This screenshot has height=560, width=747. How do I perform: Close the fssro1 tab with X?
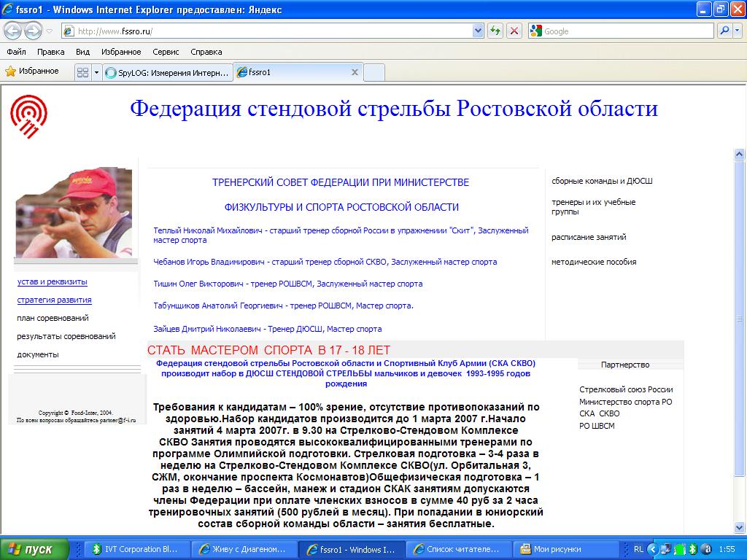tap(355, 72)
